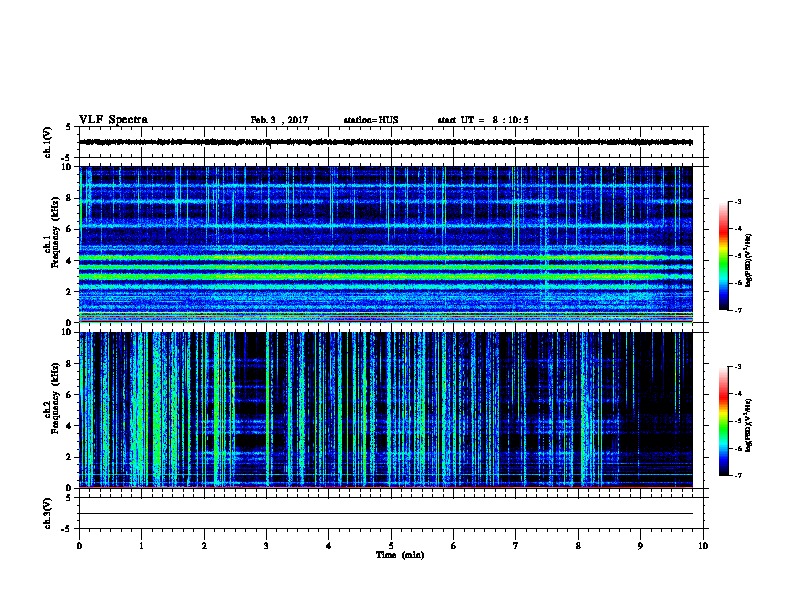This screenshot has height=612, width=792.
Task: Click the "-7" tick on ch.1 colorbar
Action: [x=737, y=310]
